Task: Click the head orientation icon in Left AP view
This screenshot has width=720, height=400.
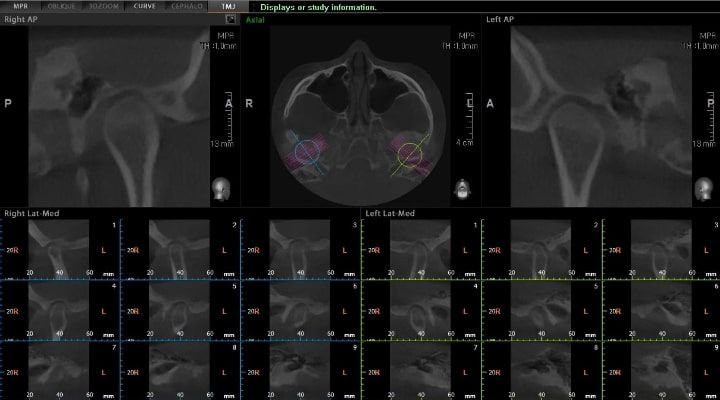Action: [703, 188]
